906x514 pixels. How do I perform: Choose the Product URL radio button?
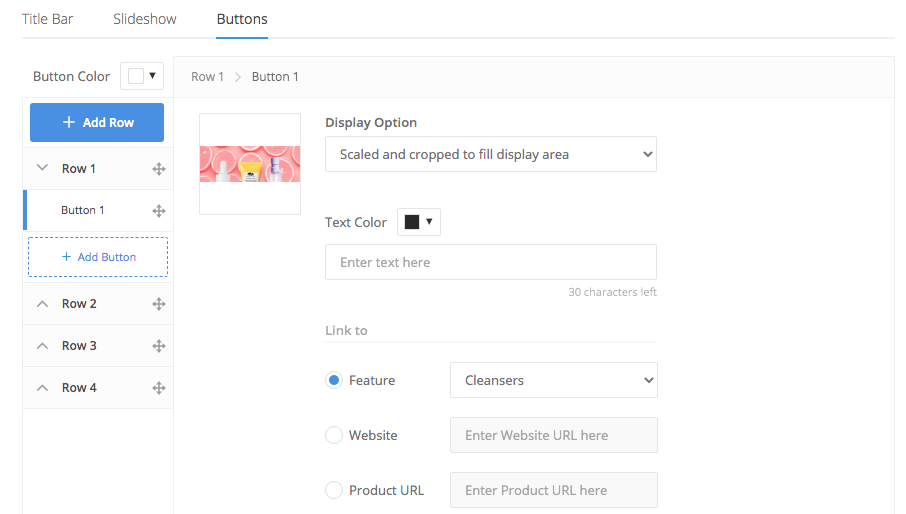pyautogui.click(x=334, y=490)
